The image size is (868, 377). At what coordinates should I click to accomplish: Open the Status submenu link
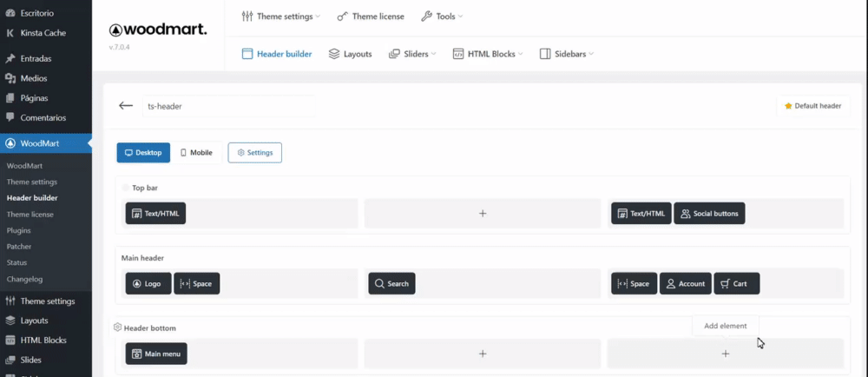pyautogui.click(x=16, y=262)
